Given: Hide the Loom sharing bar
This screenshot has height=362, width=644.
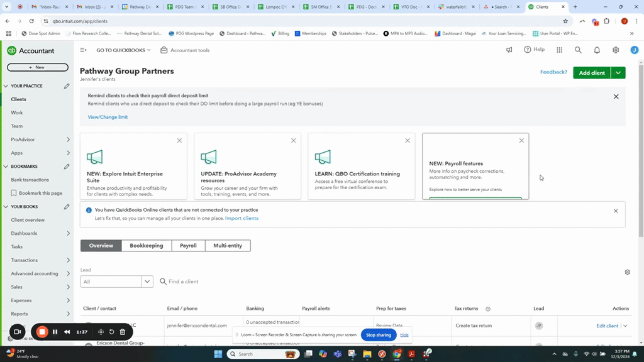Looking at the screenshot, I should tap(404, 335).
